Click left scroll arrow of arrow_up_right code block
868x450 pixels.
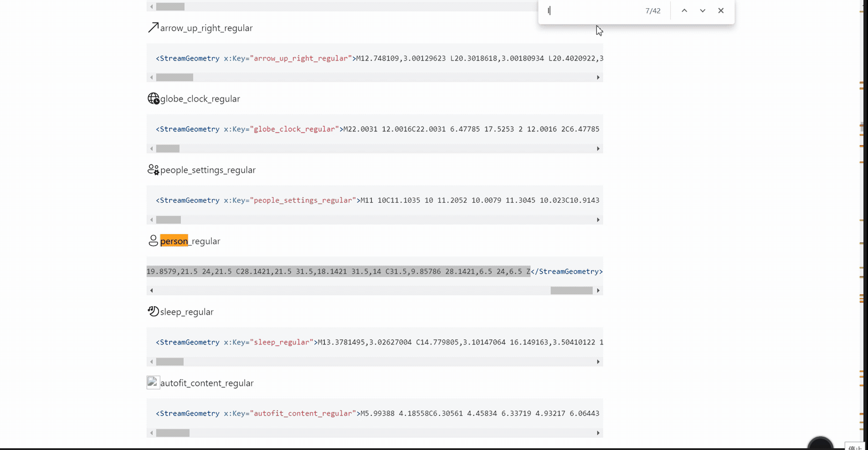coord(151,77)
